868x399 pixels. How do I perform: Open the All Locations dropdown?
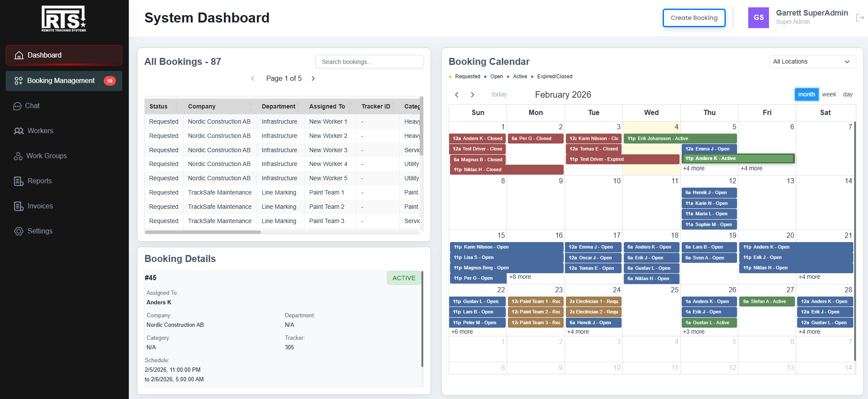[812, 61]
